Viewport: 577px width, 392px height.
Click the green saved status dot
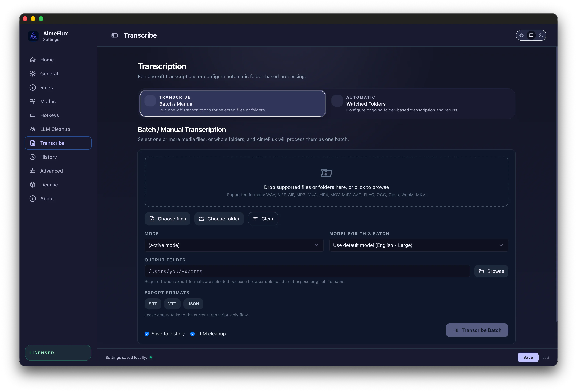[151, 357]
